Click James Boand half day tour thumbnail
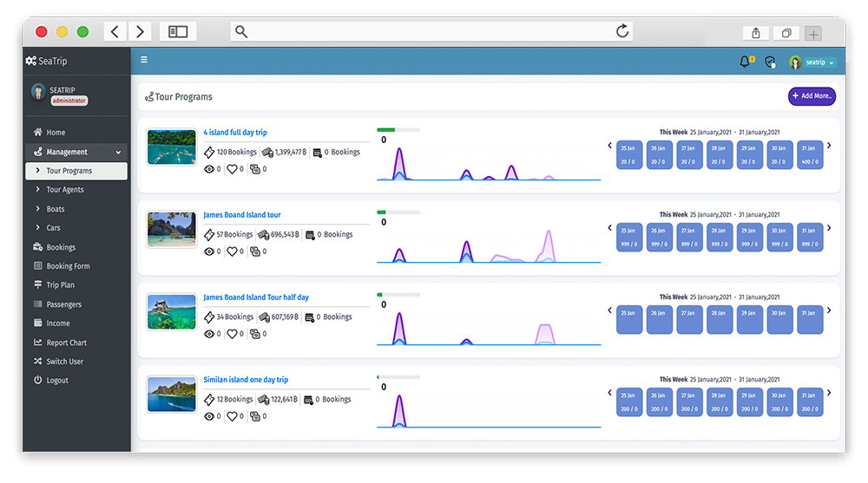Screen dimensions: 868x483 (172, 311)
